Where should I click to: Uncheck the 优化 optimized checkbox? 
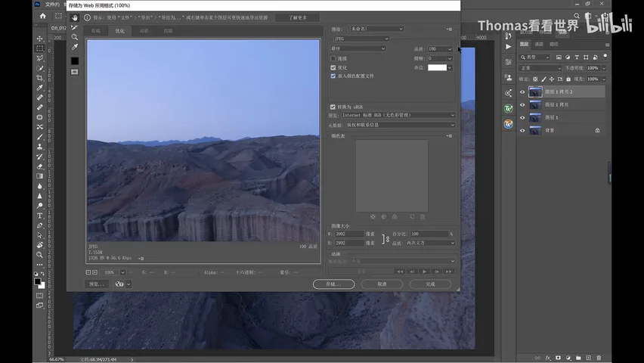coord(333,67)
